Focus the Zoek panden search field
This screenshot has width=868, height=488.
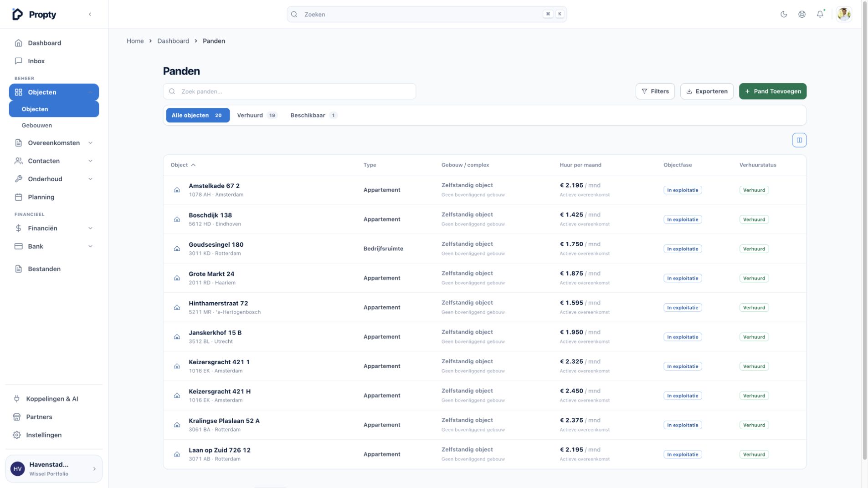pos(289,91)
